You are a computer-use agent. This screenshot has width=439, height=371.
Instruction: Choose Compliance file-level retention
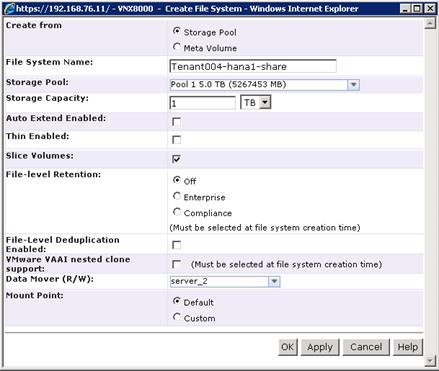[x=177, y=212]
